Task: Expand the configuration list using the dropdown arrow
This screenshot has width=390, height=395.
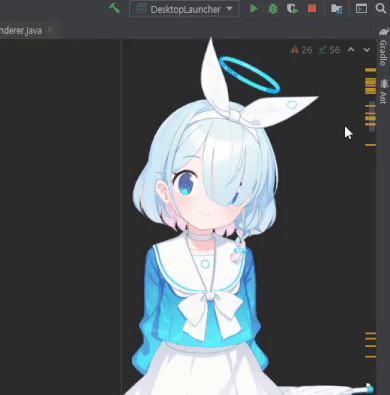Action: coord(229,9)
